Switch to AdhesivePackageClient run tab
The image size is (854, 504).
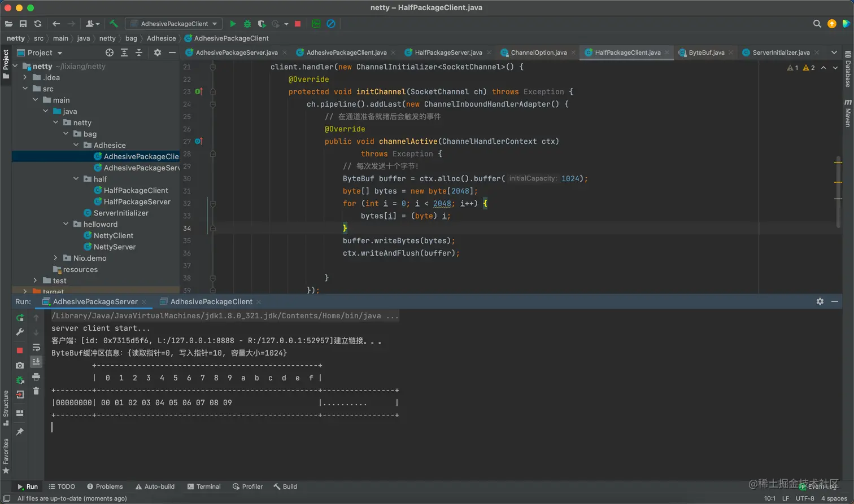211,301
